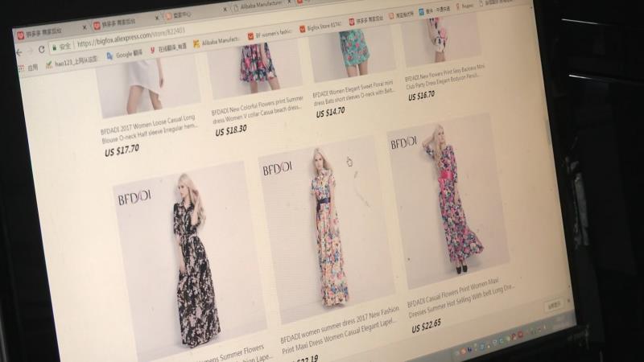This screenshot has width=644, height=362.
Task: Reload the page with the refresh icon
Action: tap(42, 49)
